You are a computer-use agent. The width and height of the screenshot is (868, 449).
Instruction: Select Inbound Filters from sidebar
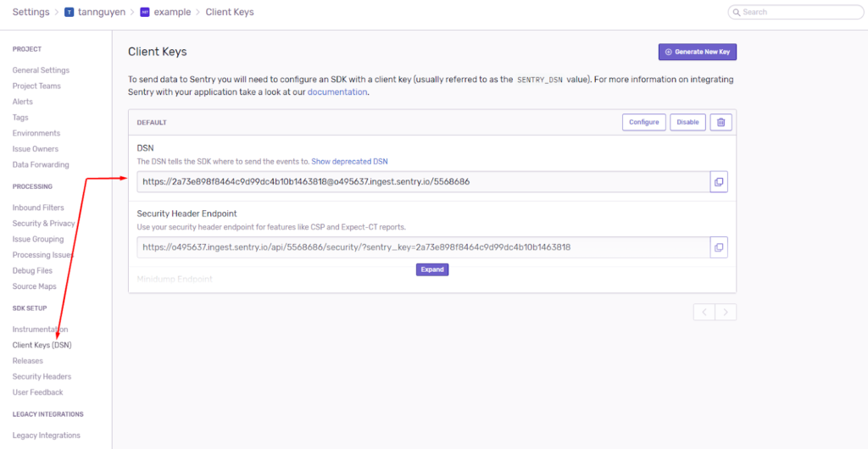tap(38, 208)
